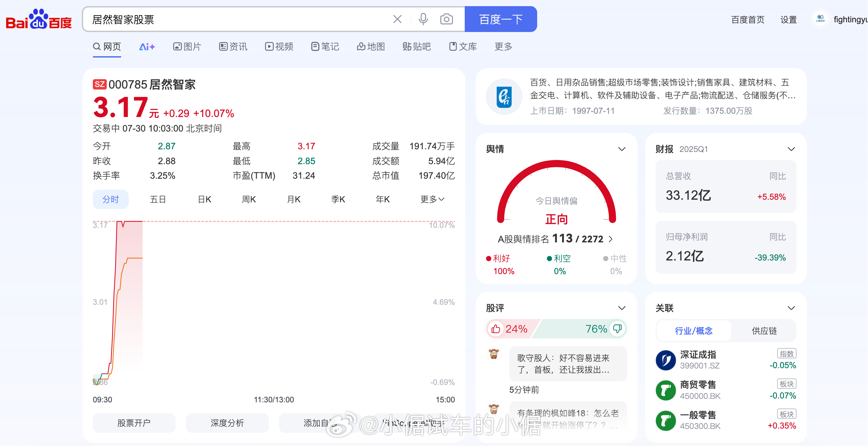Click stock title 000785 居然智家
Image resolution: width=868 pixels, height=446 pixels.
[x=152, y=84]
